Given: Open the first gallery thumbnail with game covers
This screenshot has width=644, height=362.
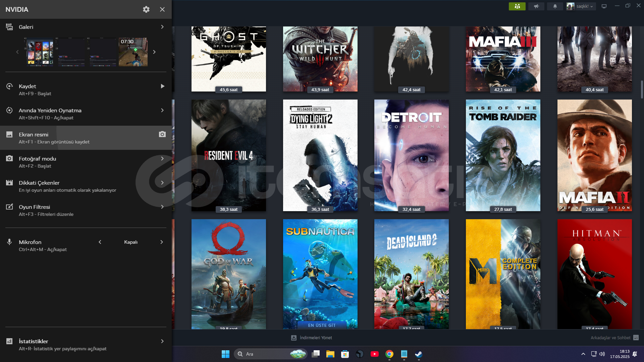Looking at the screenshot, I should 40,52.
